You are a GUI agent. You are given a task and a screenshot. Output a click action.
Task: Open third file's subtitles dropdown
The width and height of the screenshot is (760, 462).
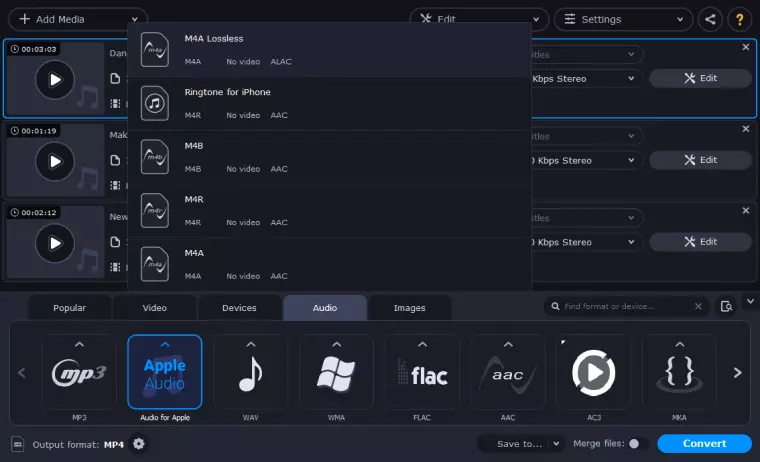pyautogui.click(x=587, y=218)
